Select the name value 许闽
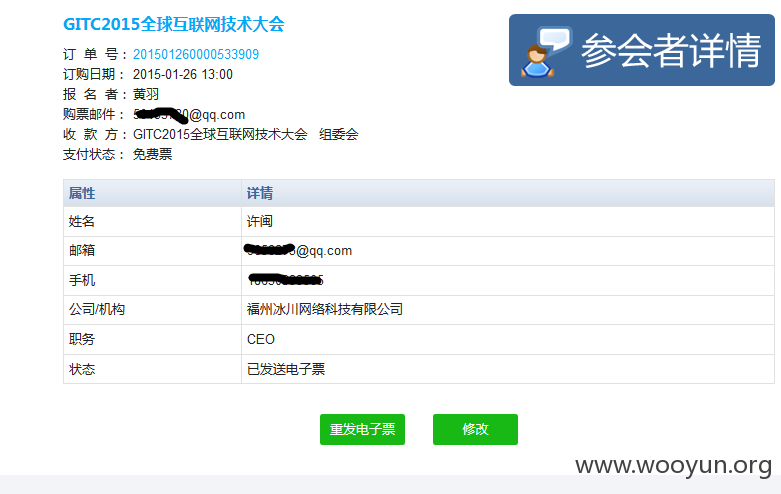Screen dimensions: 781x494 pyautogui.click(x=260, y=221)
